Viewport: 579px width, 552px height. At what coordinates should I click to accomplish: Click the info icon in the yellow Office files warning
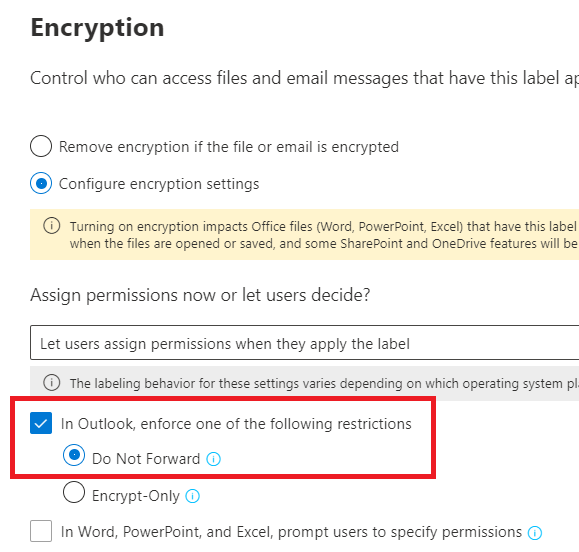click(x=51, y=226)
